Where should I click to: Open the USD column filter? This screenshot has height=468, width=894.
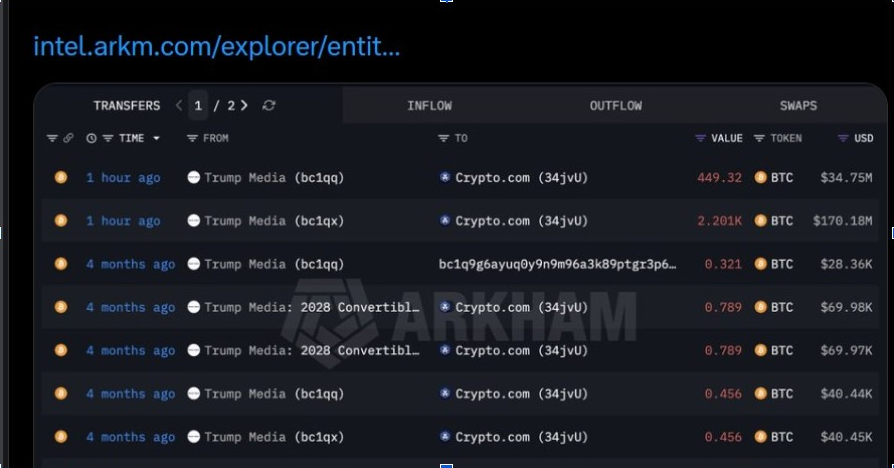click(x=843, y=138)
